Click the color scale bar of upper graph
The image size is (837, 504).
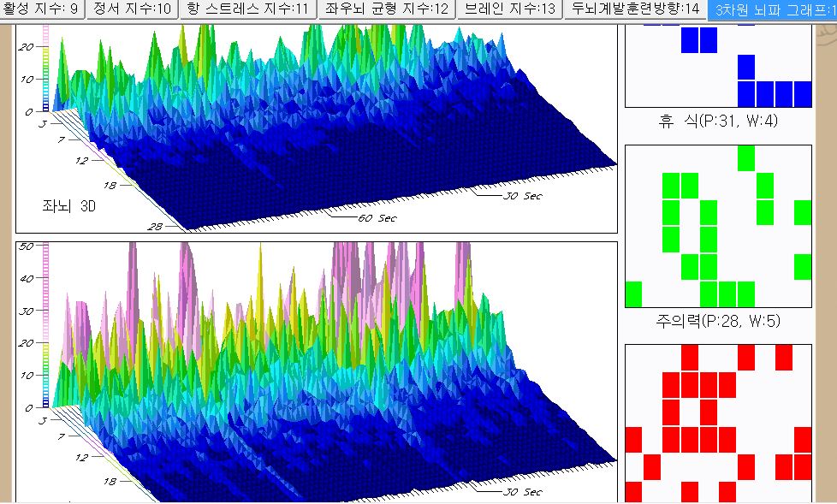coord(45,68)
